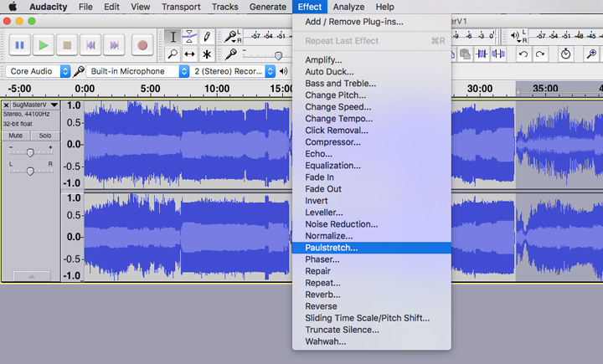Adjust the track pan L/R slider

(30, 171)
